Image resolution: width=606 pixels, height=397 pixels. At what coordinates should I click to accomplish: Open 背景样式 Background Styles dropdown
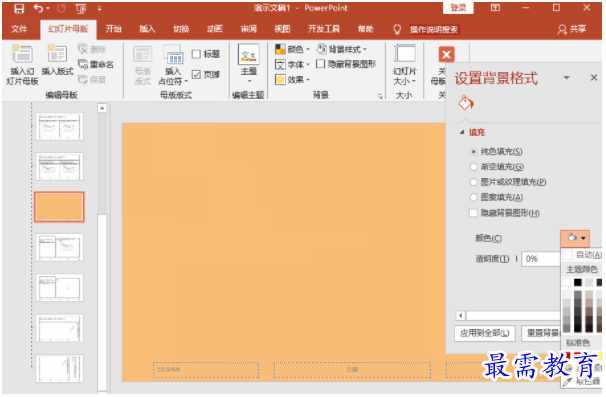coord(342,49)
